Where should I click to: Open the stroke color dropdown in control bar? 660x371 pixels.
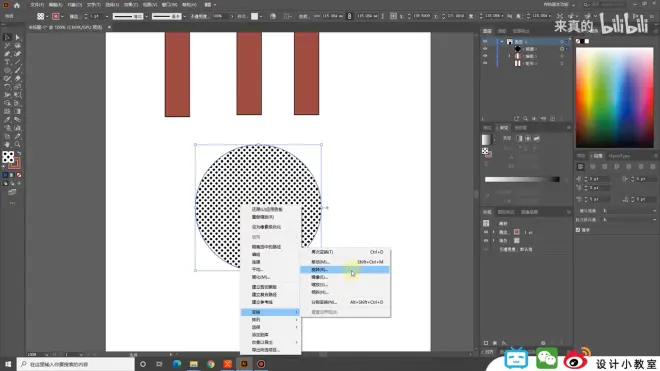coord(62,16)
